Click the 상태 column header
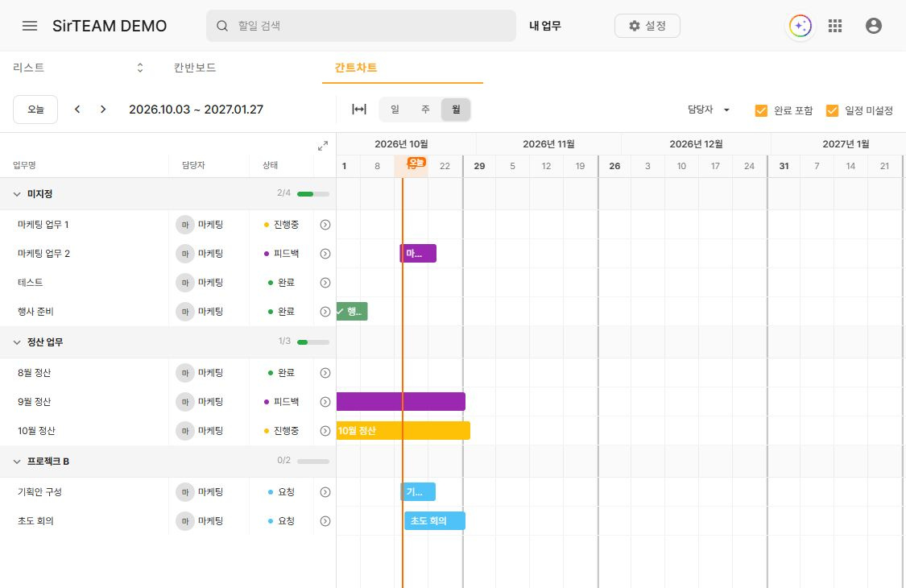Viewport: 906px width, 588px height. pyautogui.click(x=271, y=165)
